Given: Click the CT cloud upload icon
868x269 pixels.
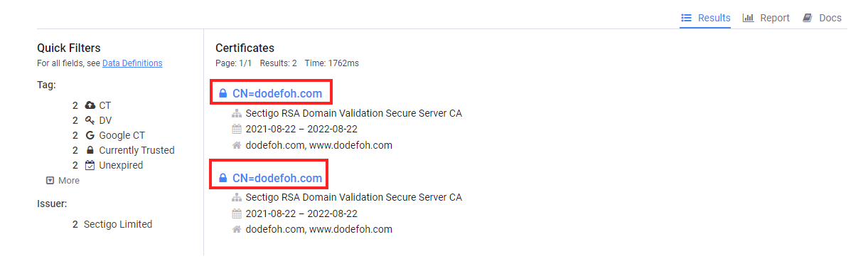Looking at the screenshot, I should pos(90,105).
